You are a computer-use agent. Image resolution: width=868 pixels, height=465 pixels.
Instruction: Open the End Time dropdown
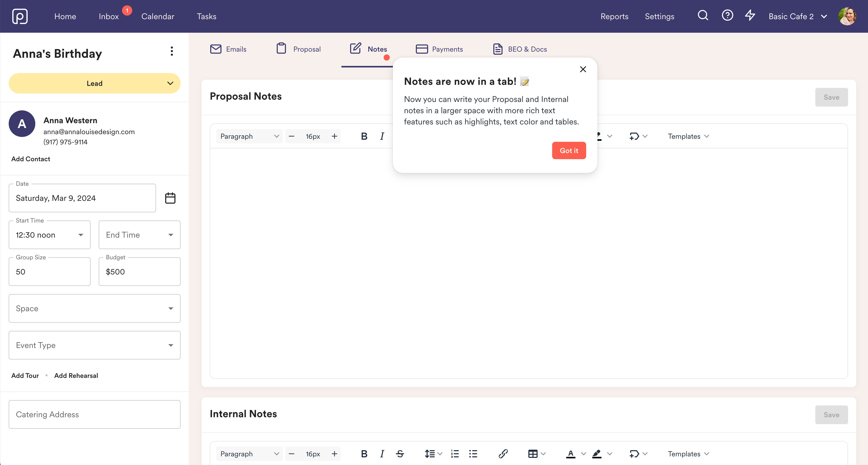[139, 235]
